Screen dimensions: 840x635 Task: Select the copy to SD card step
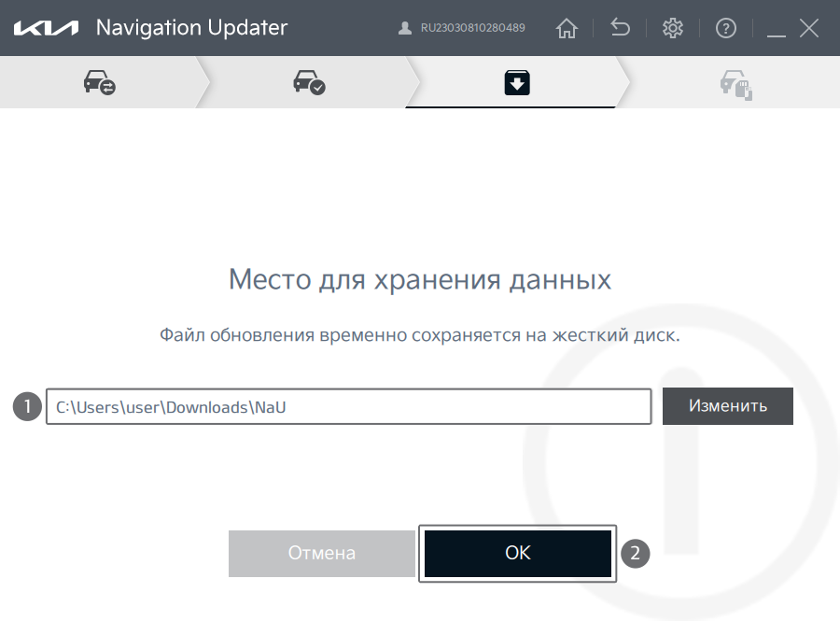click(736, 84)
